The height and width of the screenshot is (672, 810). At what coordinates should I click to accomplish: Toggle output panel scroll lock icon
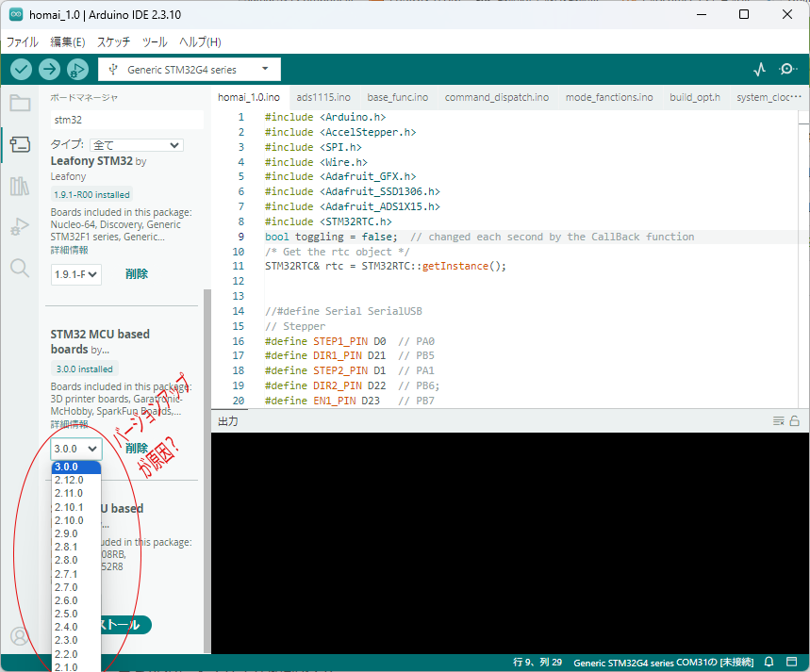point(795,421)
